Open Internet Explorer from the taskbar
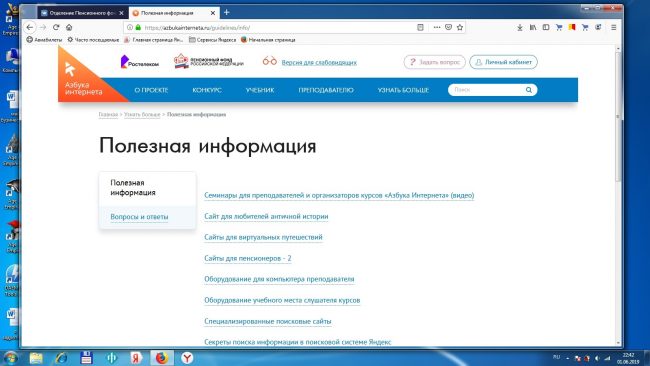This screenshot has height=366, width=650. tap(61, 358)
